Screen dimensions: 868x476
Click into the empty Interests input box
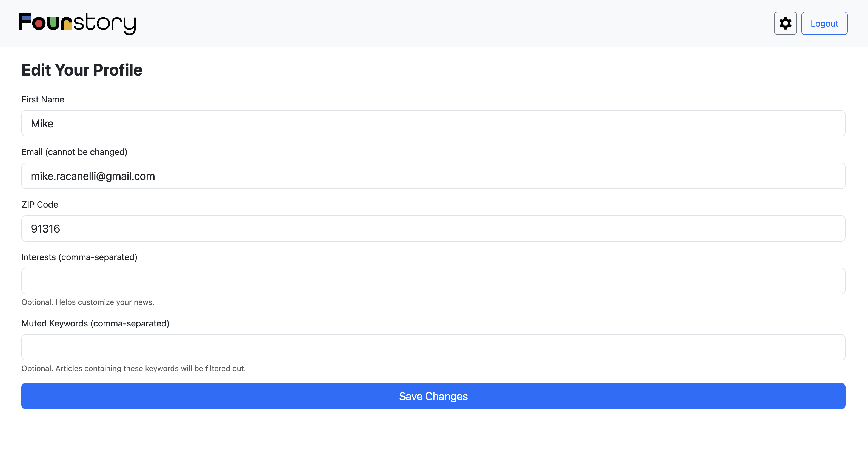(433, 281)
